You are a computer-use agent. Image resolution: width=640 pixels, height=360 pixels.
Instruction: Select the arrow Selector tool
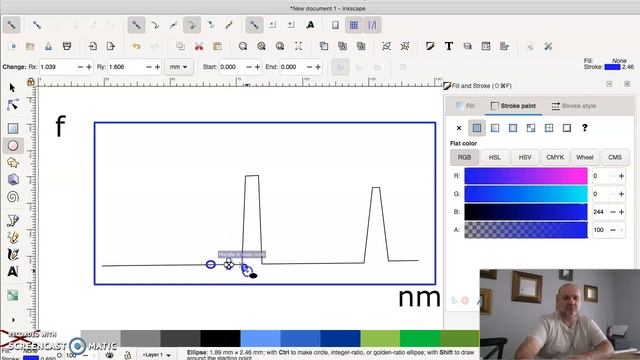[x=12, y=87]
